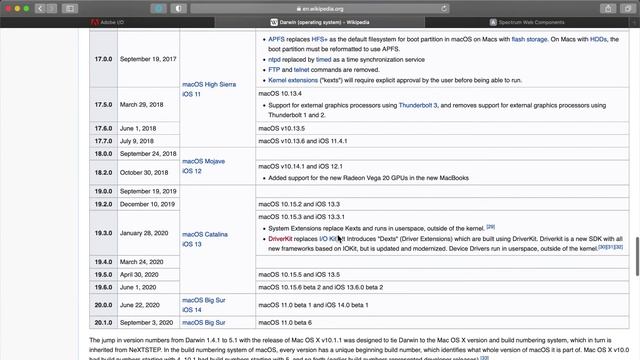The image size is (640, 360).
Task: Select the text macOS 11.0 beta 6
Action: click(x=285, y=322)
